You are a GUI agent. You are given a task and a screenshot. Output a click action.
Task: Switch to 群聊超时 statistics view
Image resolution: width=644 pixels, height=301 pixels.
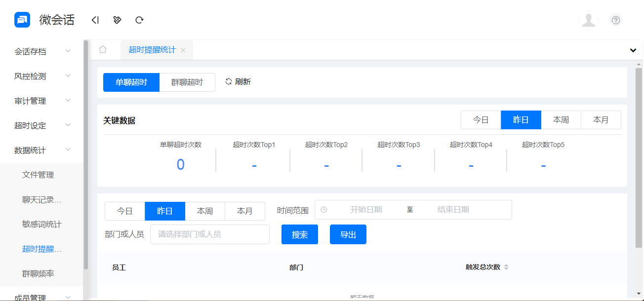click(x=187, y=82)
